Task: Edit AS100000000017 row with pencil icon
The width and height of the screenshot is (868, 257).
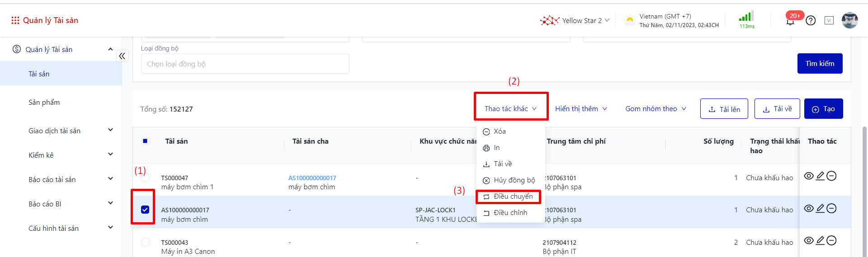Action: pos(820,208)
